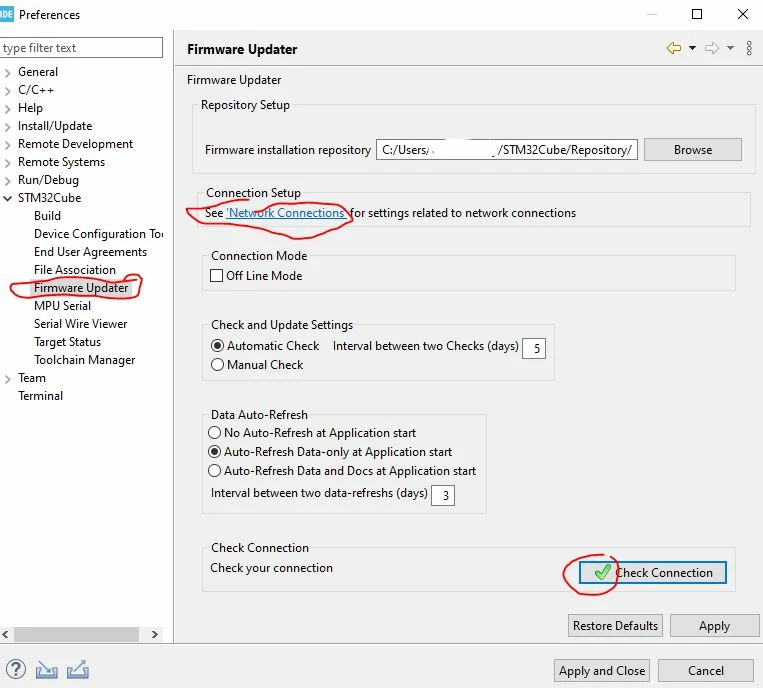763x688 pixels.
Task: Enable the Off Line Mode checkbox
Action: coord(216,276)
